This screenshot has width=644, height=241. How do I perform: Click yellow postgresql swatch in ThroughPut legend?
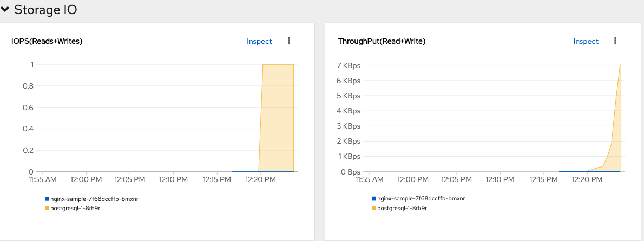click(x=373, y=208)
